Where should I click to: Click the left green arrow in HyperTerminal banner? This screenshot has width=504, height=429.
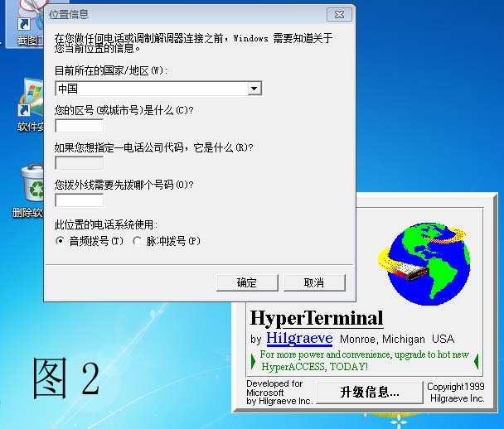click(x=253, y=361)
